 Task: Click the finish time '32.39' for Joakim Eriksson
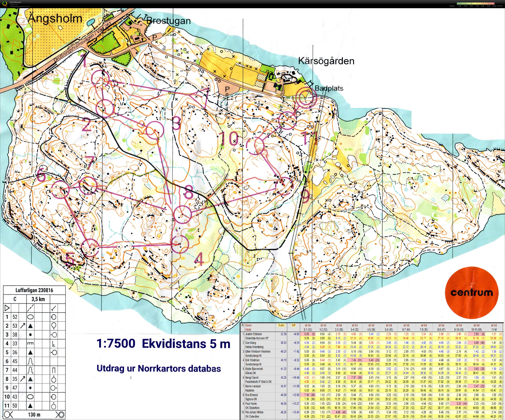tap(283, 334)
